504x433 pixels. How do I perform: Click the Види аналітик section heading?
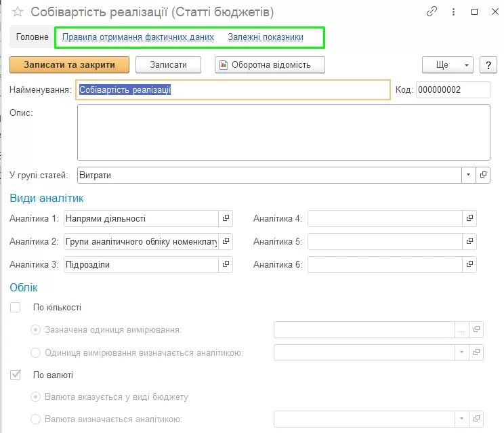click(47, 198)
